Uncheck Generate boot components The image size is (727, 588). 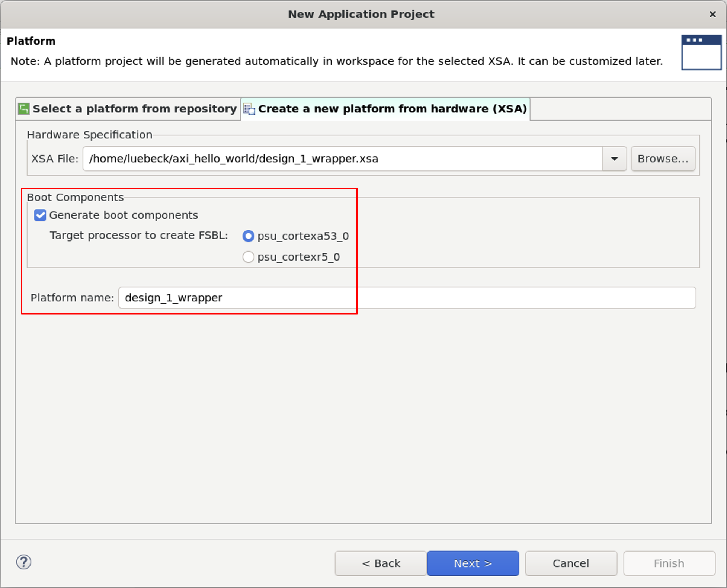(39, 215)
